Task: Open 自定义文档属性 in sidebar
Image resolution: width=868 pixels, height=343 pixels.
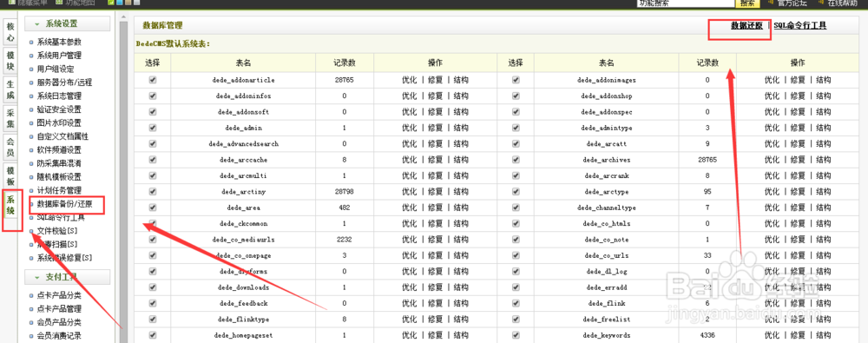Action: [62, 136]
